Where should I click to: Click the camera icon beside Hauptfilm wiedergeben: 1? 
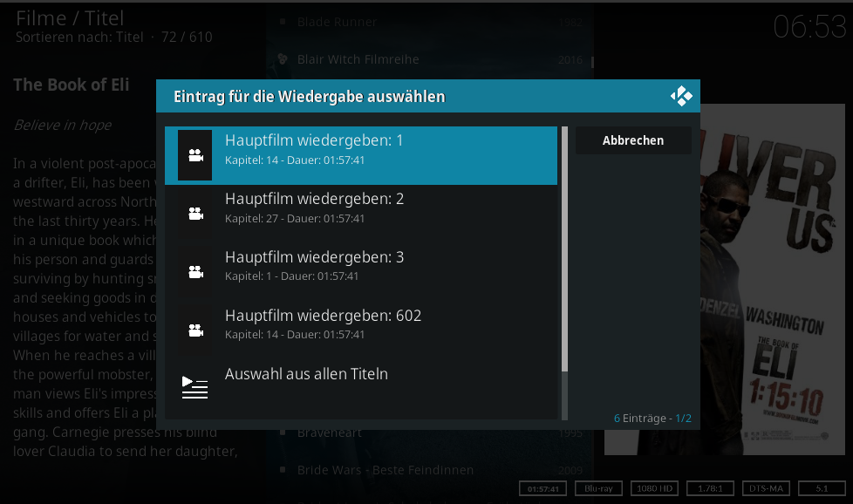click(x=195, y=155)
